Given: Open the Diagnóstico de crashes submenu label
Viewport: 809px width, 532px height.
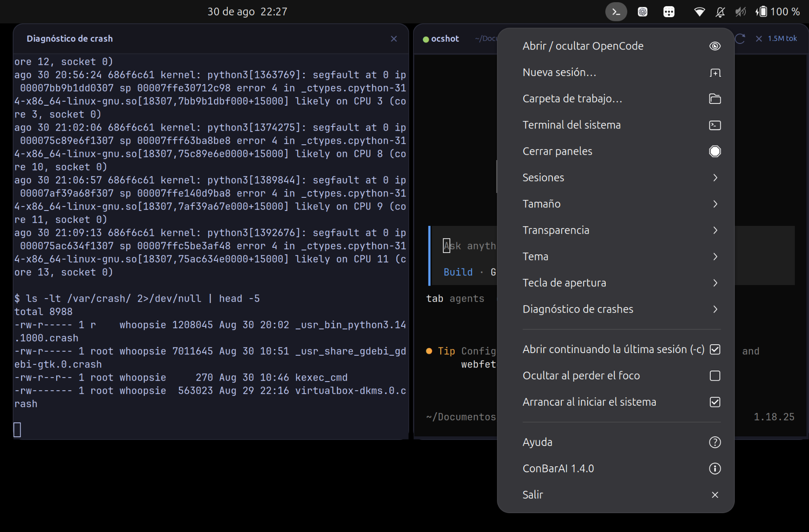Looking at the screenshot, I should click(x=578, y=309).
